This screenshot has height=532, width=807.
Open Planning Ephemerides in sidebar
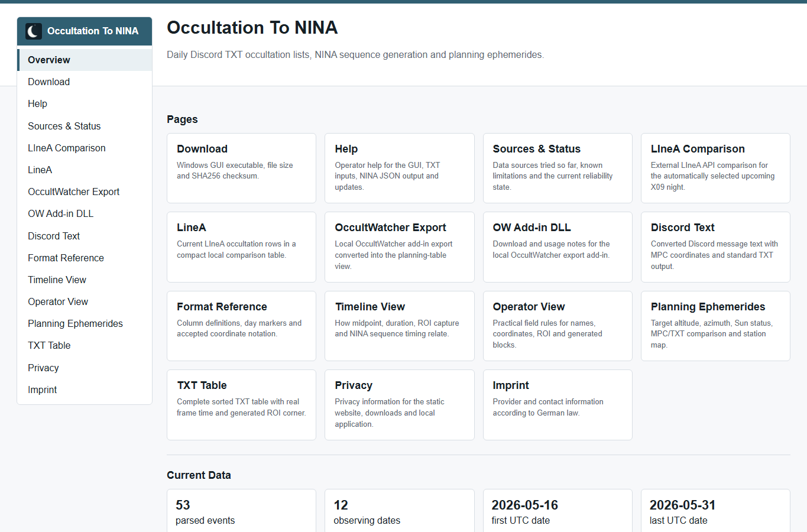[85, 323]
